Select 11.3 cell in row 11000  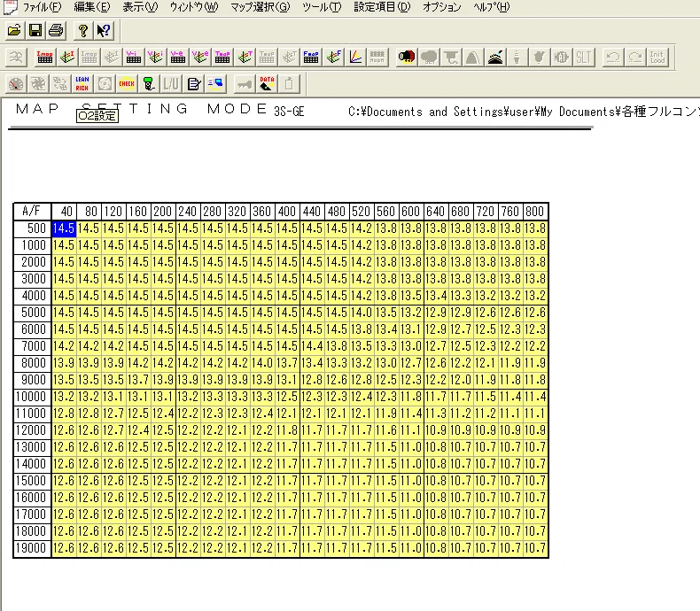[436, 414]
